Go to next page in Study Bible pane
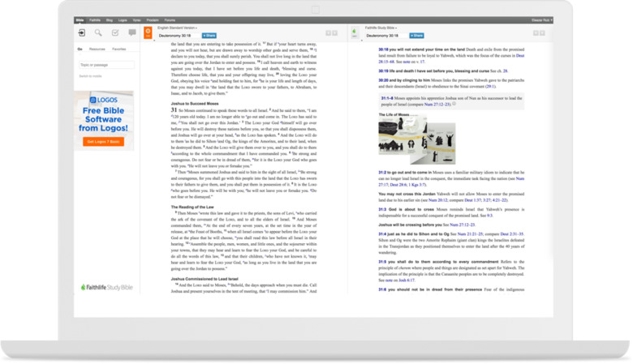This screenshot has height=364, width=633. pyautogui.click(x=542, y=33)
